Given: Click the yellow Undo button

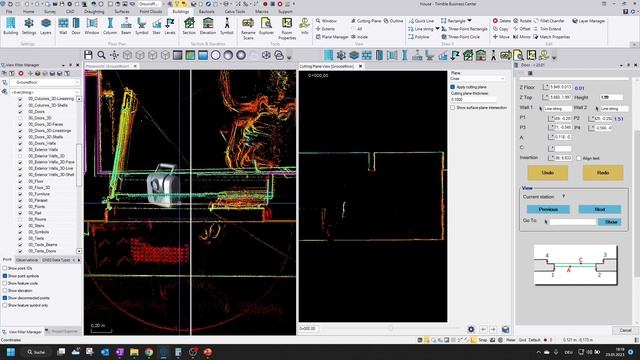Looking at the screenshot, I should tap(548, 173).
